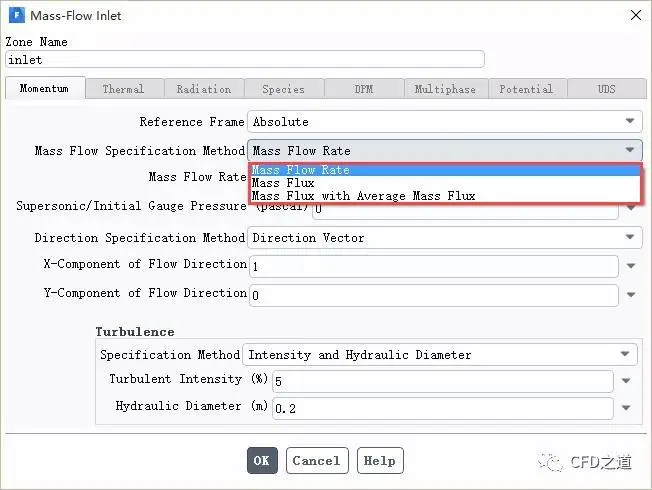Open Hydraulic Diameter value type arrow

pyautogui.click(x=626, y=408)
